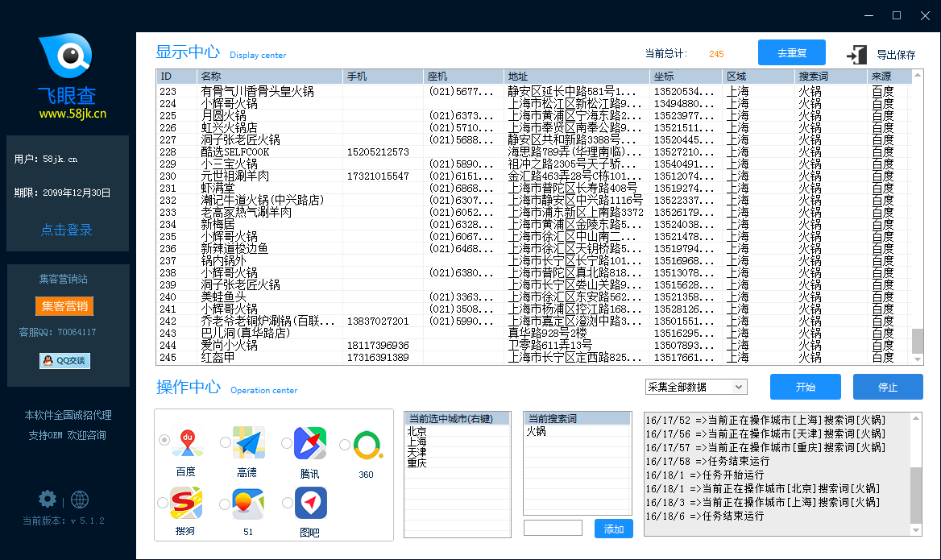Click the 添加 keyword button
Image resolution: width=941 pixels, height=560 pixels.
point(613,529)
